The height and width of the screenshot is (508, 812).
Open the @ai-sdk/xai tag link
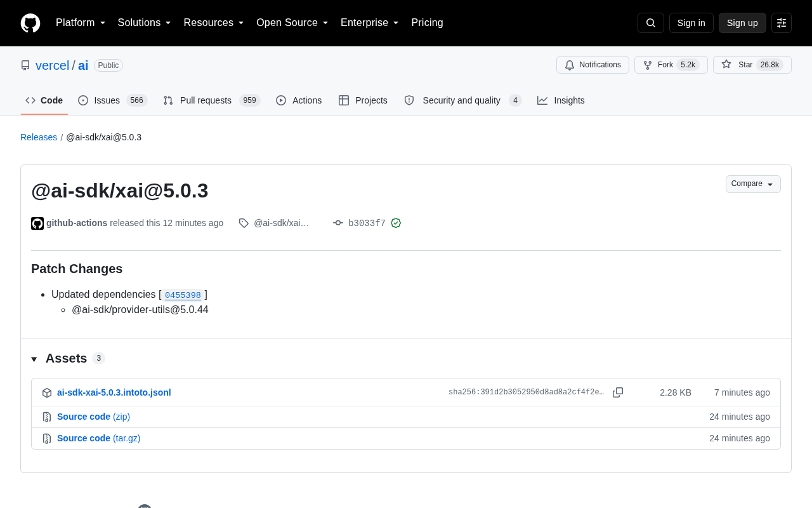click(x=282, y=223)
